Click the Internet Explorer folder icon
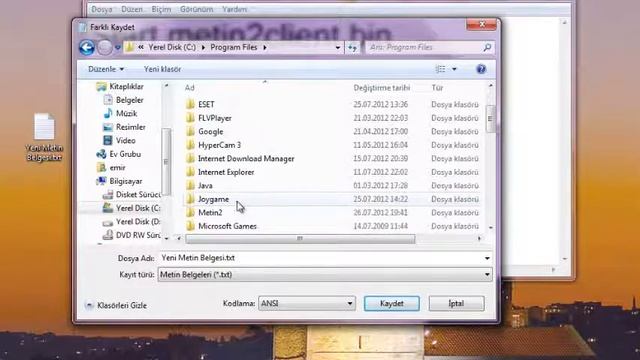Viewport: 640px width, 360px height. pos(190,172)
